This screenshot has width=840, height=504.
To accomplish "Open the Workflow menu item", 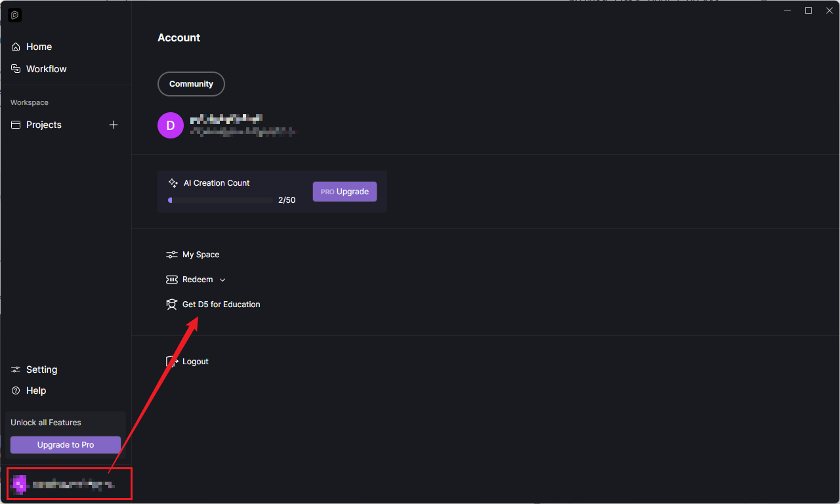I will click(46, 69).
